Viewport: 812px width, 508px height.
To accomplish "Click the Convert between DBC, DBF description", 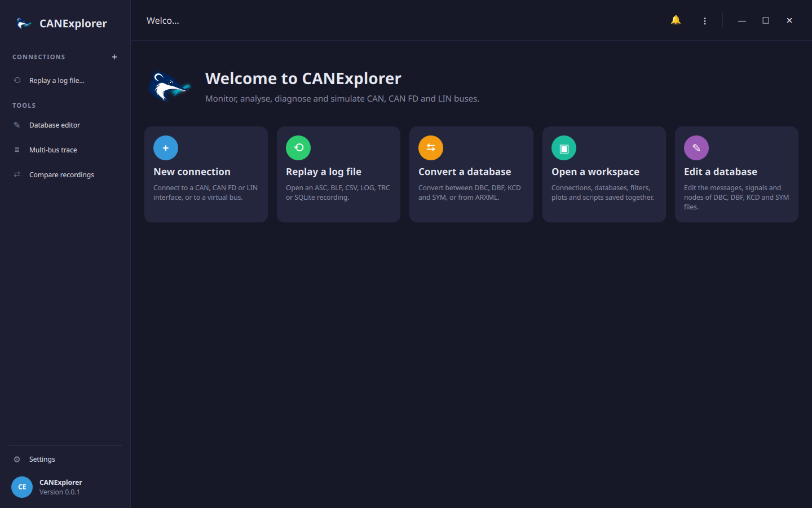I will [x=470, y=192].
